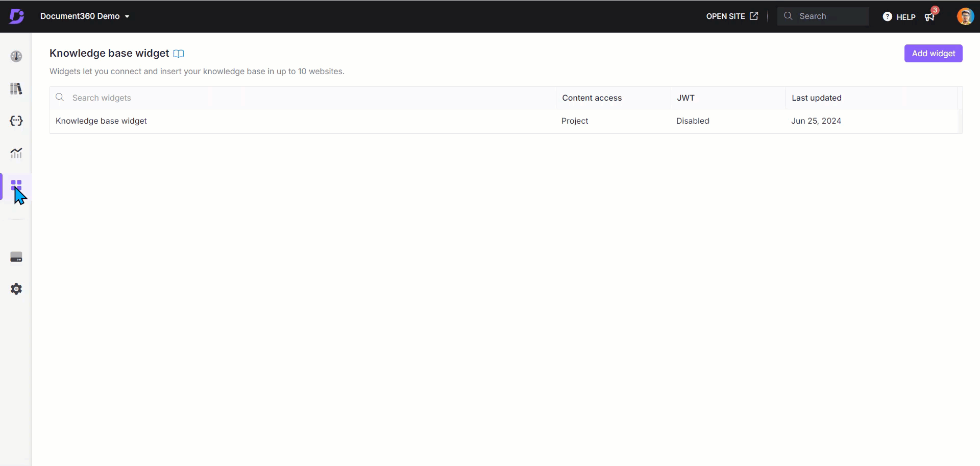Viewport: 980px width, 466px height.
Task: Click the Disabled JWT cell
Action: click(x=693, y=121)
